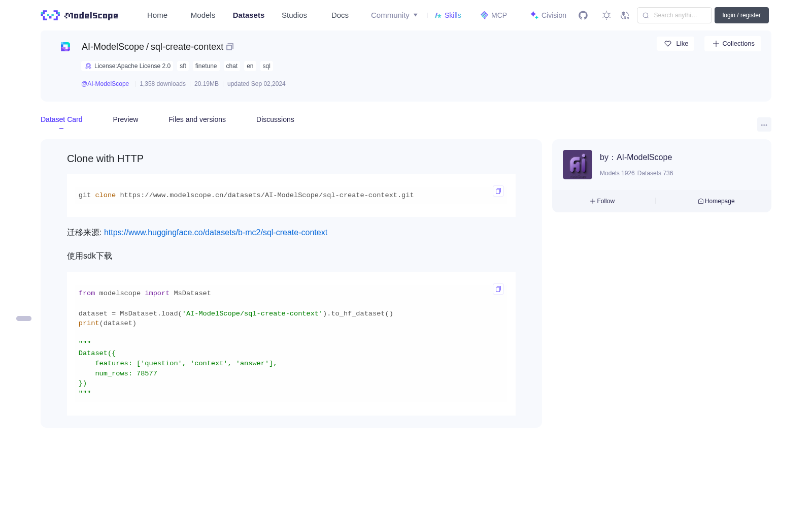
Task: Click the Apache License 2.0 tag
Action: (127, 66)
